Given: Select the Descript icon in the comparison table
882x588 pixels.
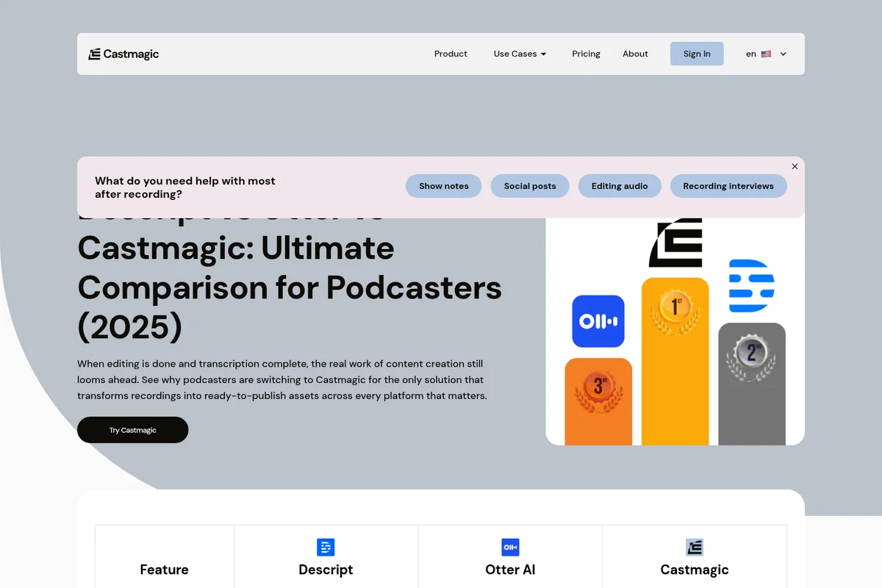Looking at the screenshot, I should tap(326, 547).
